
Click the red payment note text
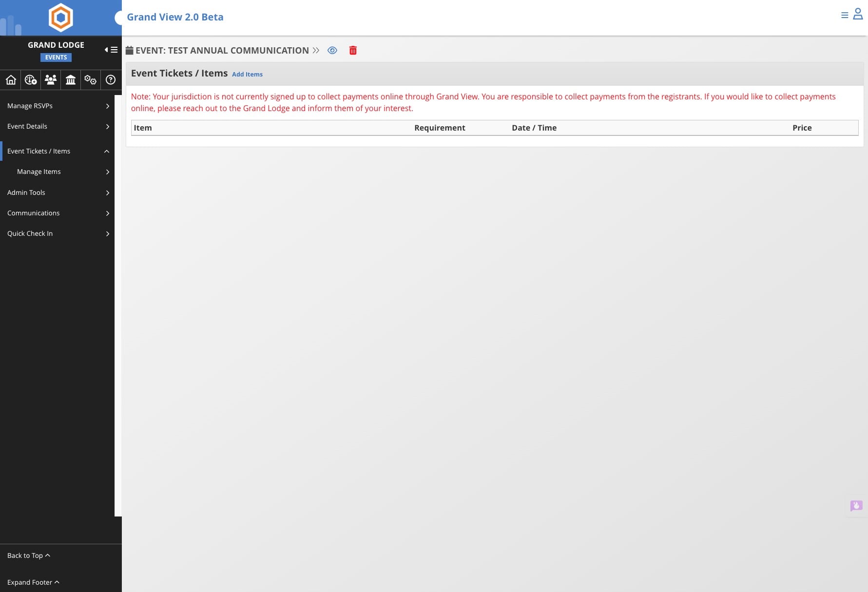tap(483, 102)
